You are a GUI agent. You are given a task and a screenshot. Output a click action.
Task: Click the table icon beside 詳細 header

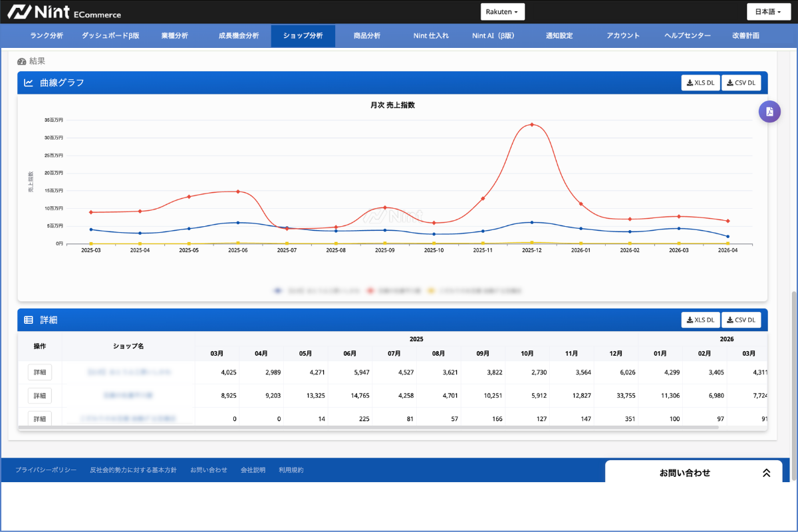pos(29,320)
